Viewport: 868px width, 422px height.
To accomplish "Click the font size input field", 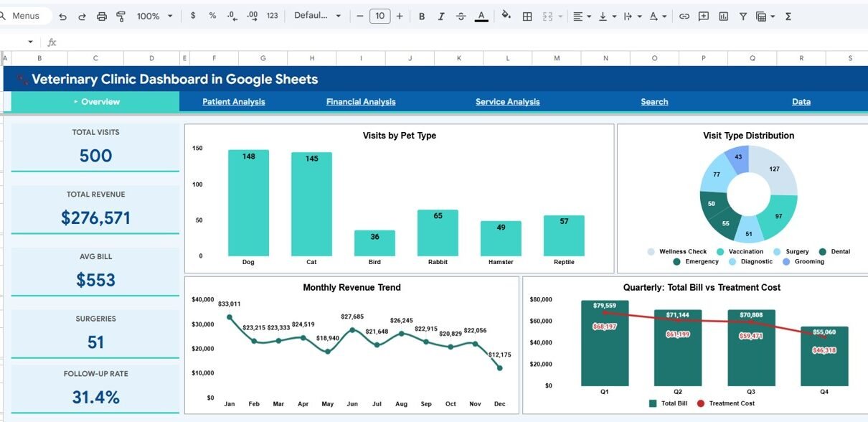I will click(379, 16).
